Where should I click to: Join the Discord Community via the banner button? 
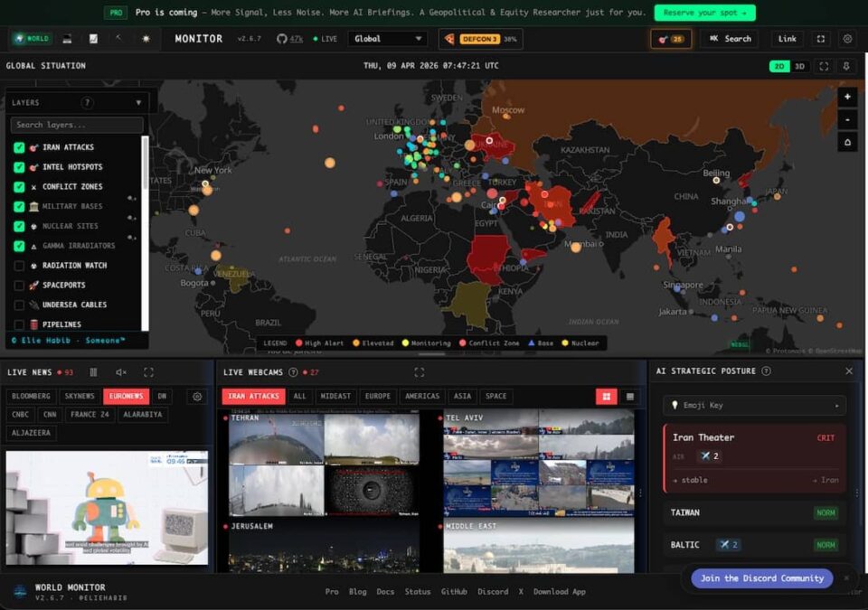point(762,578)
